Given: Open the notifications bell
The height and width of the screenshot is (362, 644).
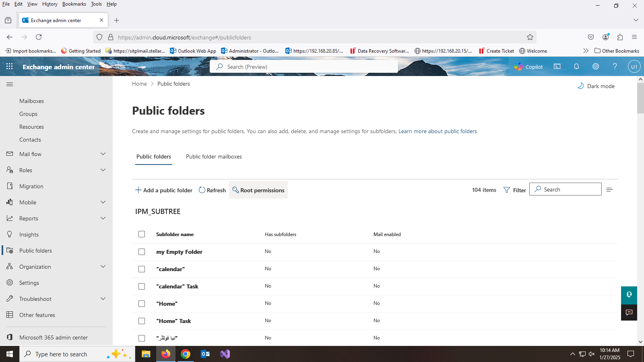Looking at the screenshot, I should tap(576, 67).
